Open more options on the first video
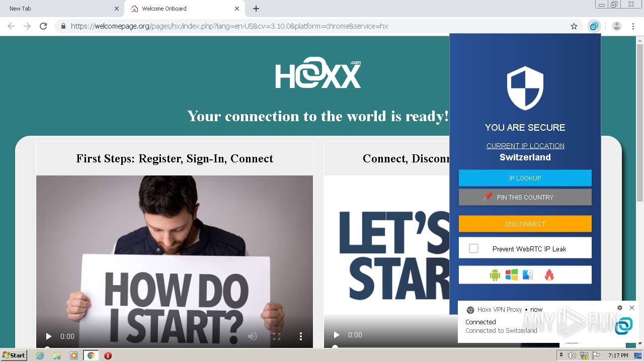 click(x=301, y=336)
